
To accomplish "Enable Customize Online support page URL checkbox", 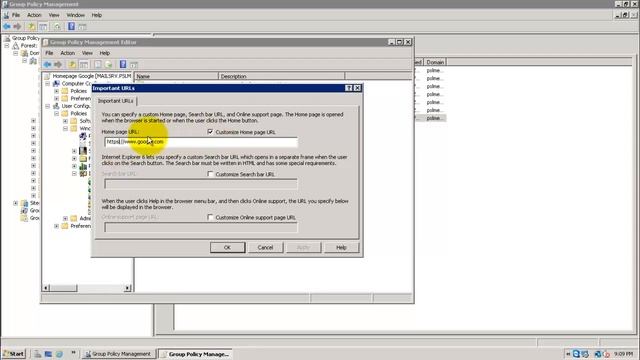I will coord(210,217).
